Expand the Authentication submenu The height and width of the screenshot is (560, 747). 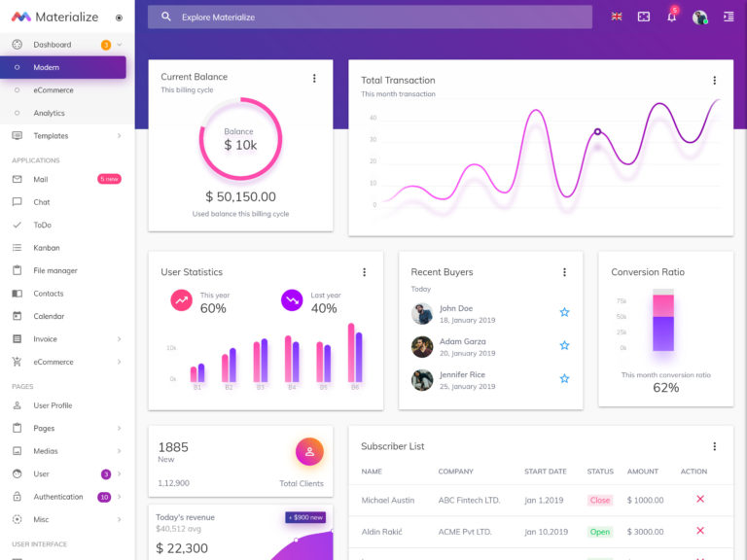tap(67, 497)
